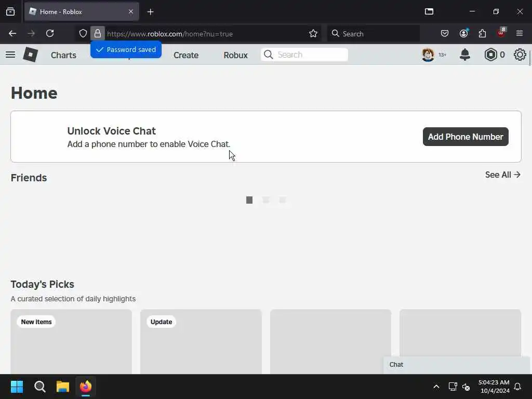Click Firefox icon in taskbar
532x399 pixels.
pyautogui.click(x=86, y=387)
